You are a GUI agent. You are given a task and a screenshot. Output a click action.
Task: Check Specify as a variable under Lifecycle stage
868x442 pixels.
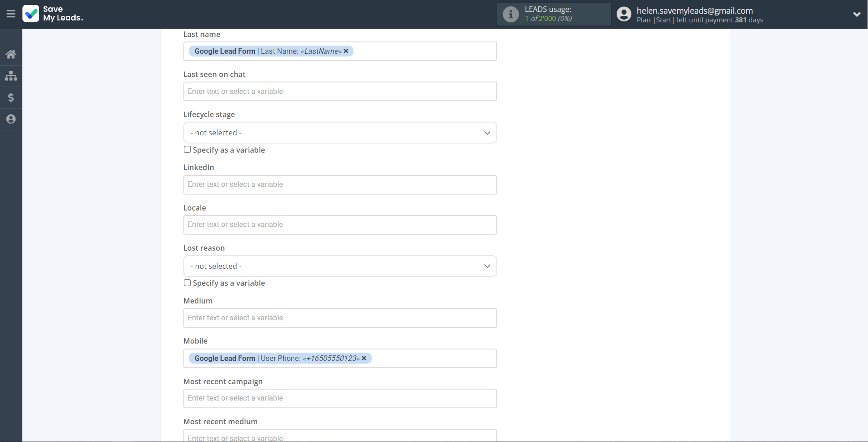point(187,149)
